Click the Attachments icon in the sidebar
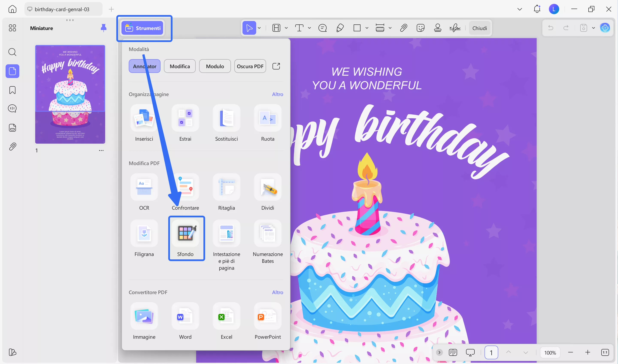 point(12,146)
